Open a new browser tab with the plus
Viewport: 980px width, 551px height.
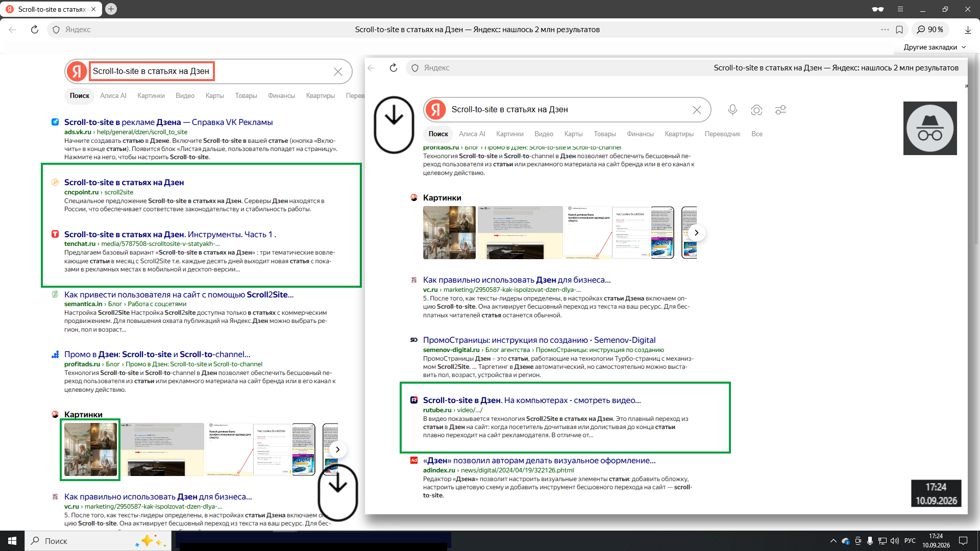(111, 9)
